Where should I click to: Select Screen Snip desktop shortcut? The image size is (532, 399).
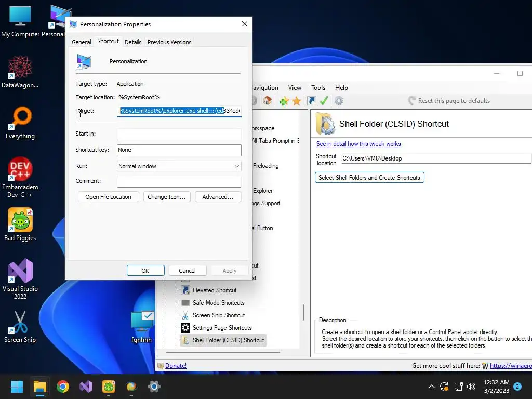coord(20,326)
